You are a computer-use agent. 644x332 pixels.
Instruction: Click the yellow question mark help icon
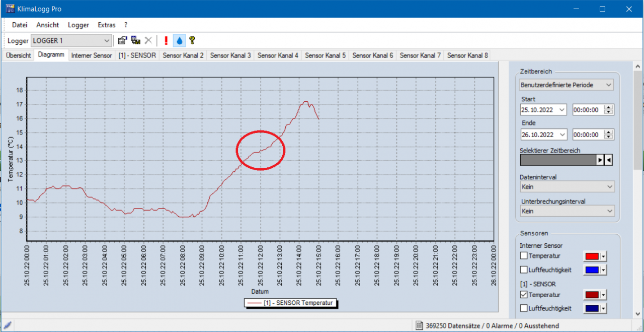[x=192, y=41]
